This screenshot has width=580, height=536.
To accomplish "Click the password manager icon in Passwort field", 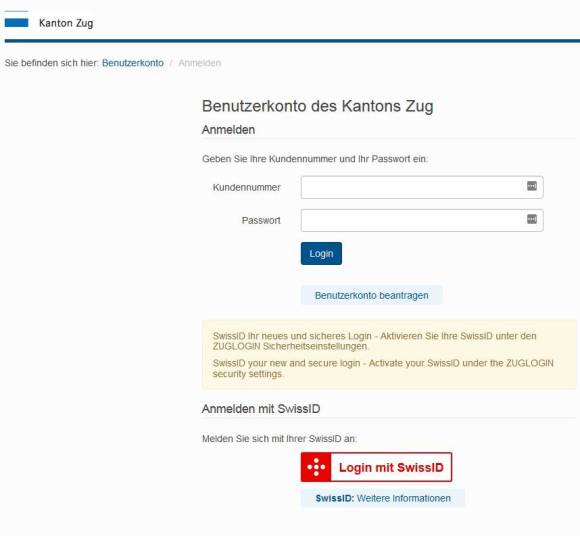I will (532, 219).
